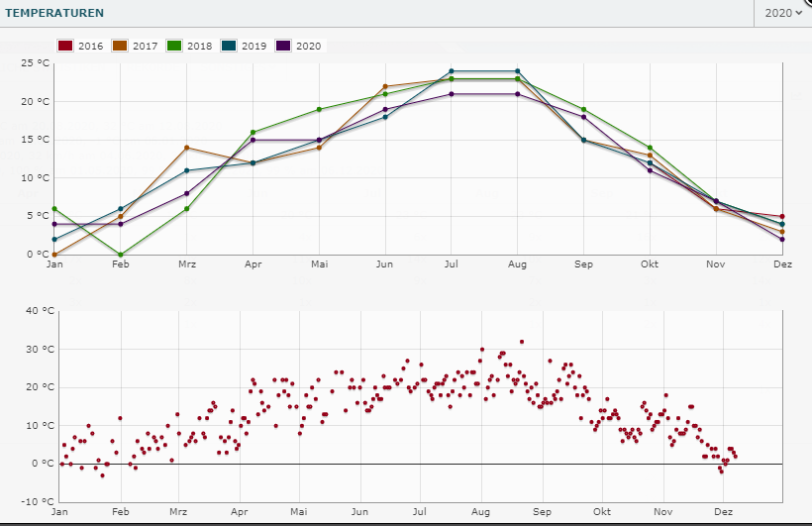Click 2020 July data point at 21 °C
812x526 pixels.
coord(452,94)
